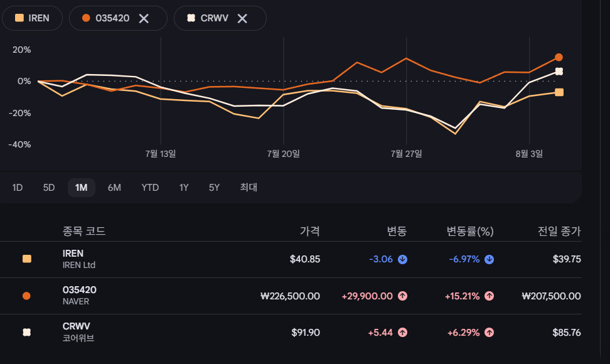
Task: Select the 1D time range
Action: tap(18, 188)
